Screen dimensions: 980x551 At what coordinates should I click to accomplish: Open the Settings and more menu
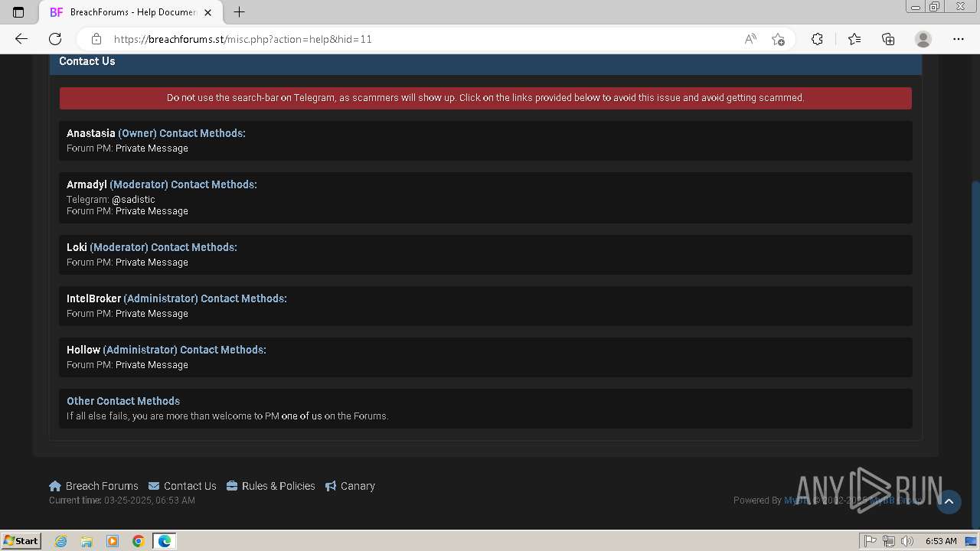point(959,39)
